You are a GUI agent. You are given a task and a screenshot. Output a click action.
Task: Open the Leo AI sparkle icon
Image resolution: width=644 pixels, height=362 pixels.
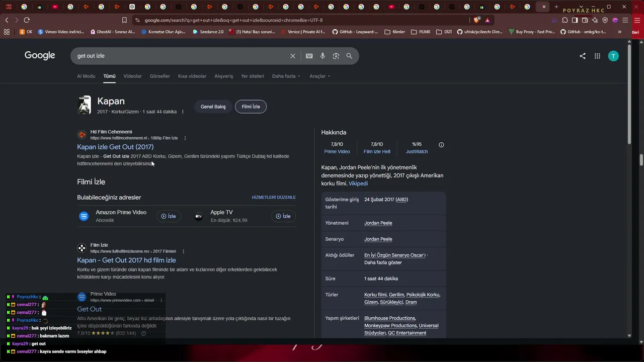click(x=595, y=20)
